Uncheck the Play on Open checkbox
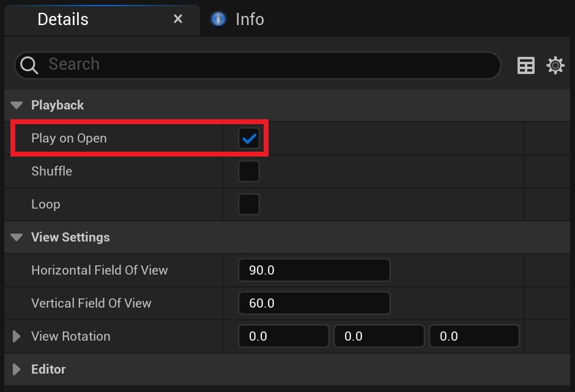The width and height of the screenshot is (575, 392). [x=249, y=139]
